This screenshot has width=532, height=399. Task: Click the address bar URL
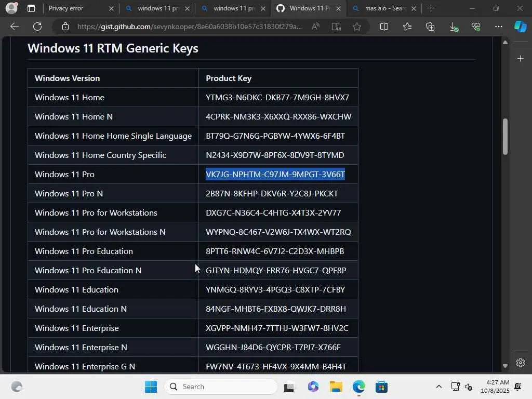pos(189,26)
